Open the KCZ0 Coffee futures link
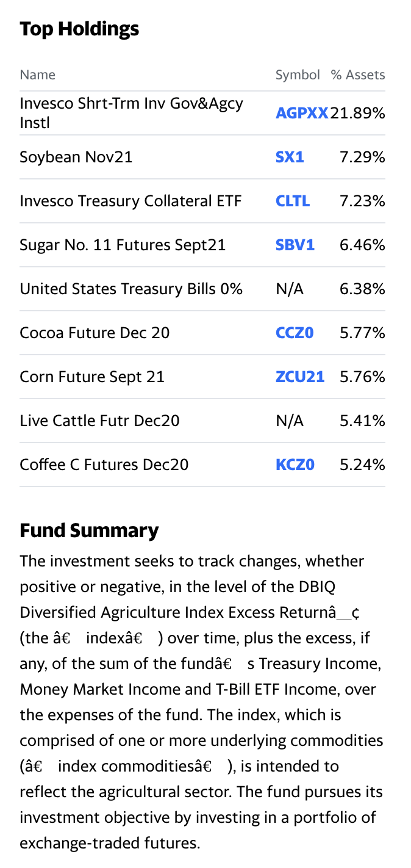This screenshot has width=411, height=868. point(293,465)
